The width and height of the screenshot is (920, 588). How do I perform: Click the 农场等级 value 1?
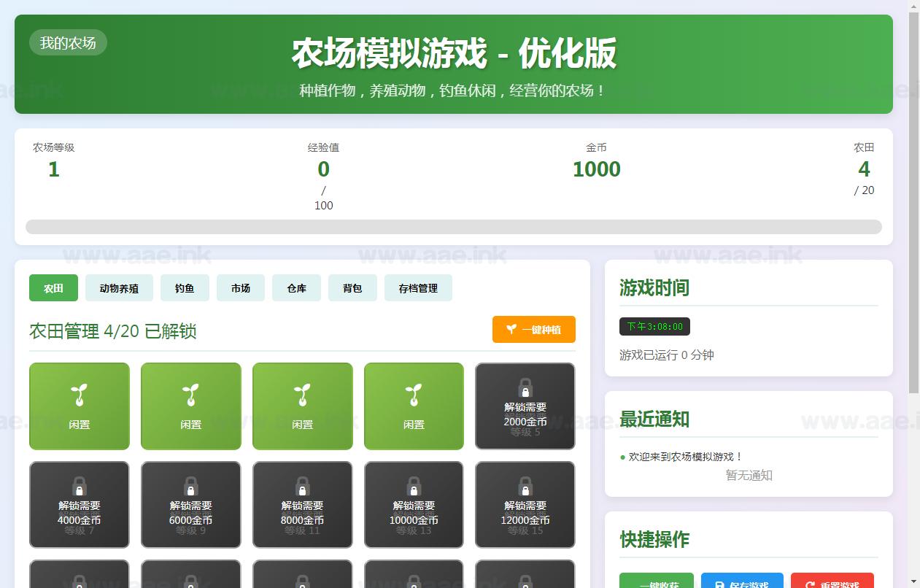click(53, 169)
